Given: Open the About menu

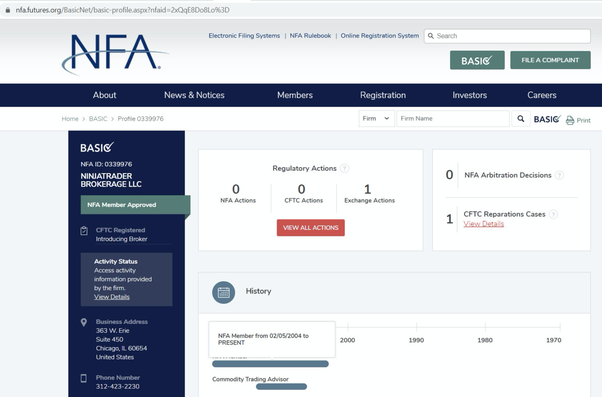Looking at the screenshot, I should tap(104, 95).
